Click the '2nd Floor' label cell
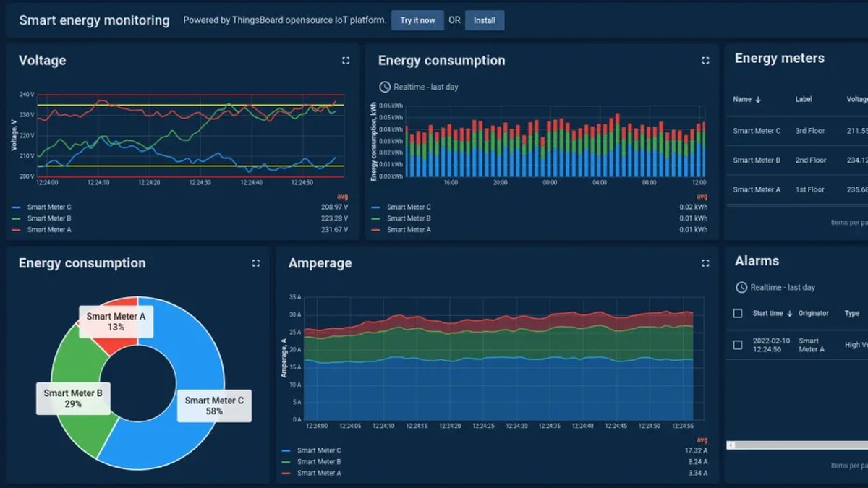 pyautogui.click(x=811, y=160)
